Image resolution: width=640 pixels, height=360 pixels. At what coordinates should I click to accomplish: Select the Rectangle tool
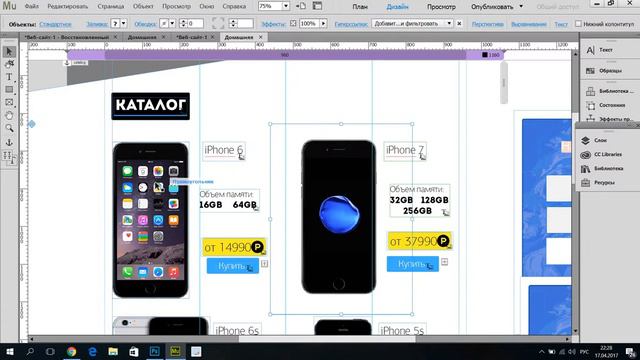click(9, 89)
